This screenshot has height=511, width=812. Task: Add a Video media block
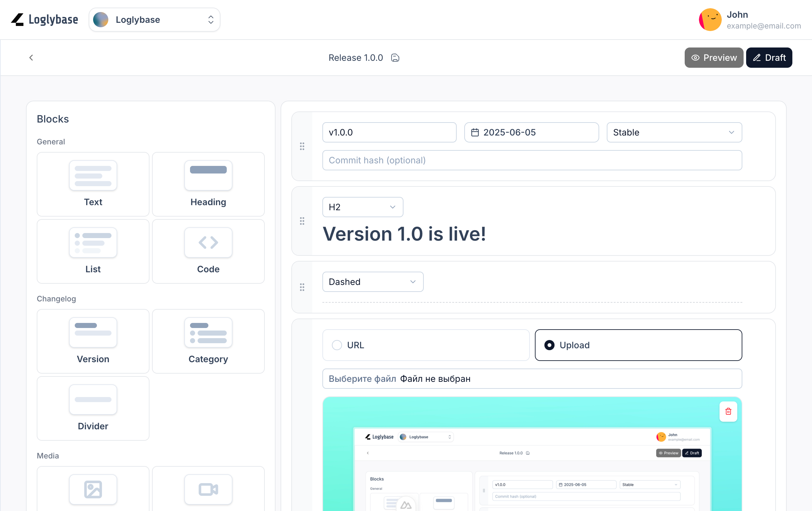pyautogui.click(x=208, y=489)
